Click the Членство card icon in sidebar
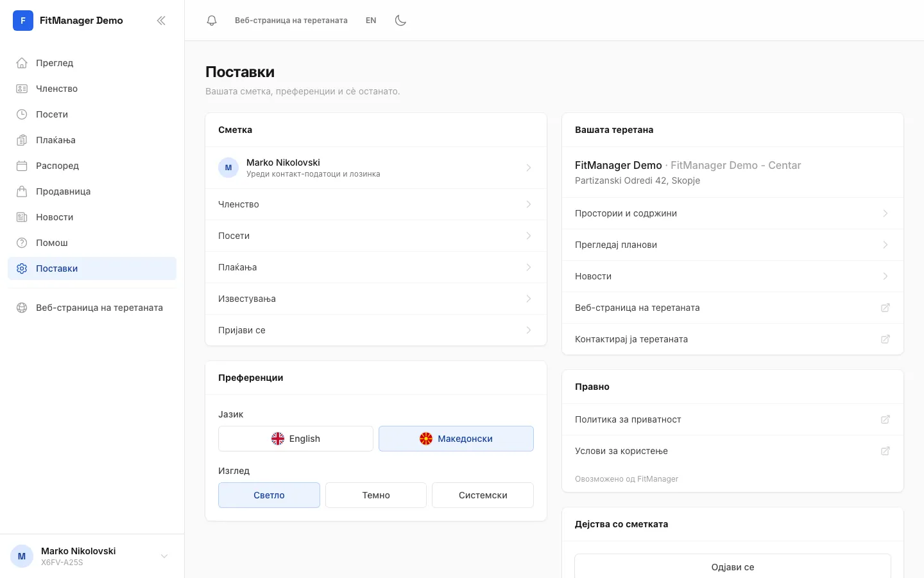This screenshot has height=578, width=924. pyautogui.click(x=22, y=89)
